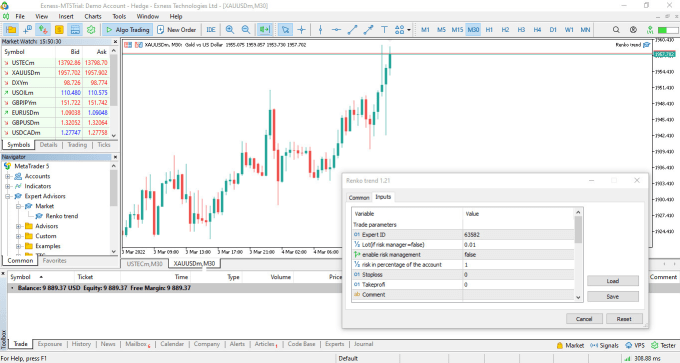Expand the Examples folder node
The width and height of the screenshot is (680, 363).
pos(18,246)
